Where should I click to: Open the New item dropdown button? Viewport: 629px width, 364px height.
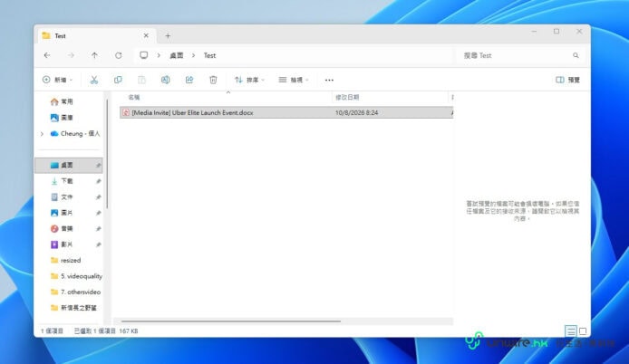(58, 80)
